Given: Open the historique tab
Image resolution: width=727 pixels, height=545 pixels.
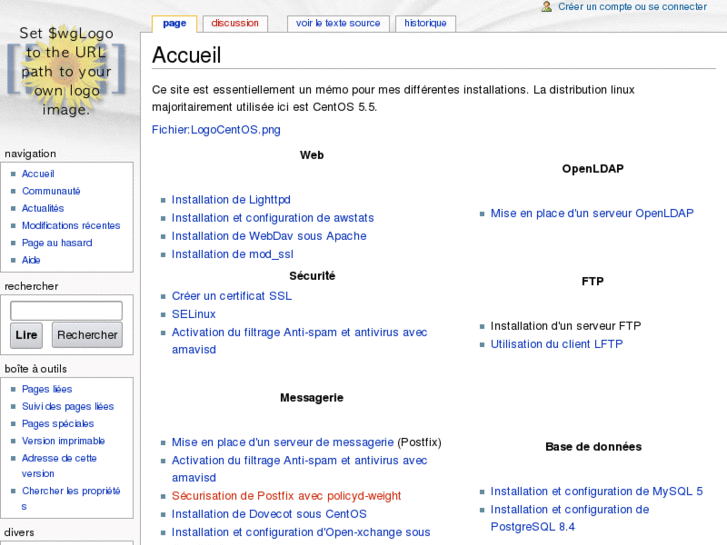Looking at the screenshot, I should click(425, 23).
